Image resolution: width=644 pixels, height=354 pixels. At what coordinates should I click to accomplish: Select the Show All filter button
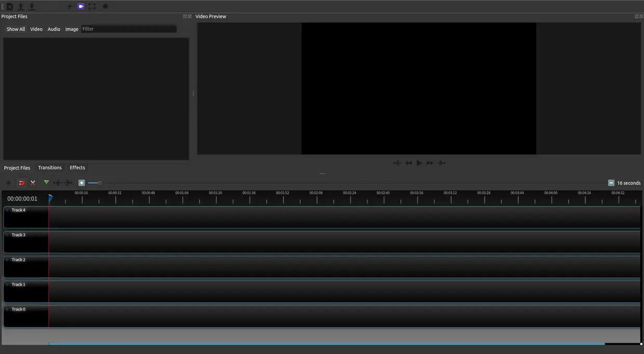pyautogui.click(x=16, y=29)
